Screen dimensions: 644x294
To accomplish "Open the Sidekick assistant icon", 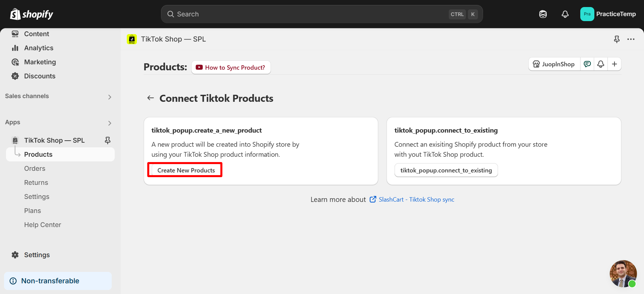I will (x=543, y=14).
